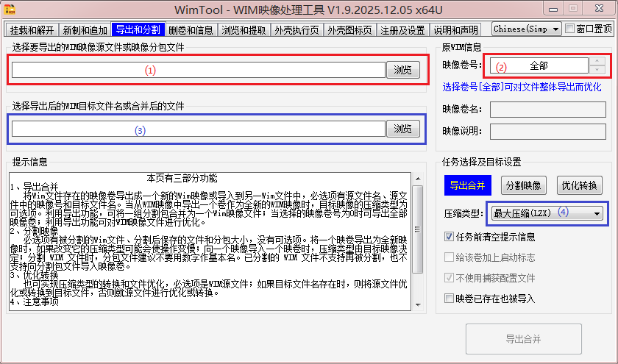Select the 外壳图标页 tab
Viewport: 618px width, 364px height.
click(349, 30)
